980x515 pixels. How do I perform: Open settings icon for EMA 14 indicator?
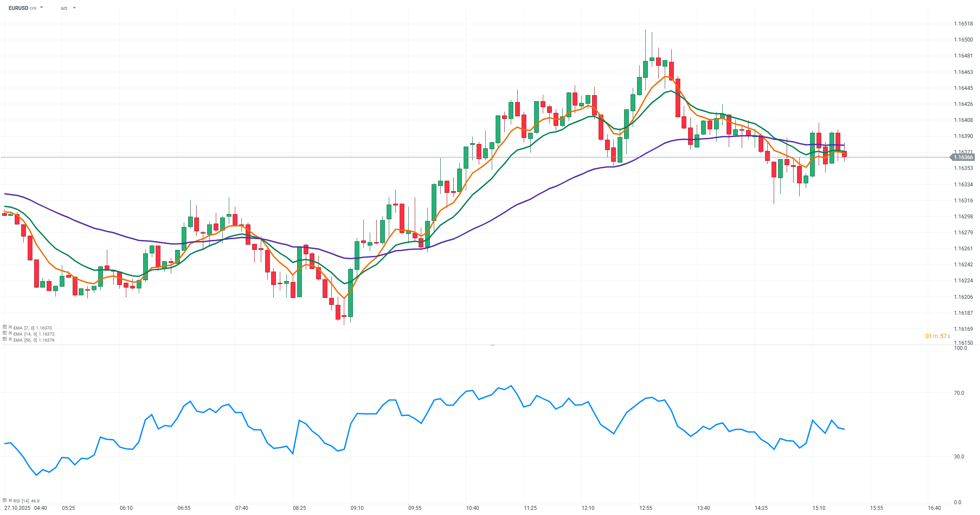coord(5,333)
